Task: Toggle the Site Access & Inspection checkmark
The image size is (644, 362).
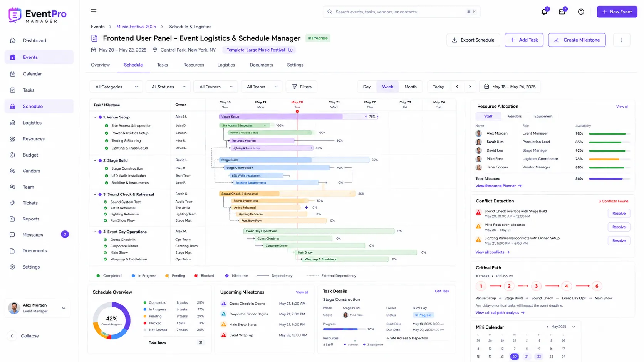Action: pos(107,126)
